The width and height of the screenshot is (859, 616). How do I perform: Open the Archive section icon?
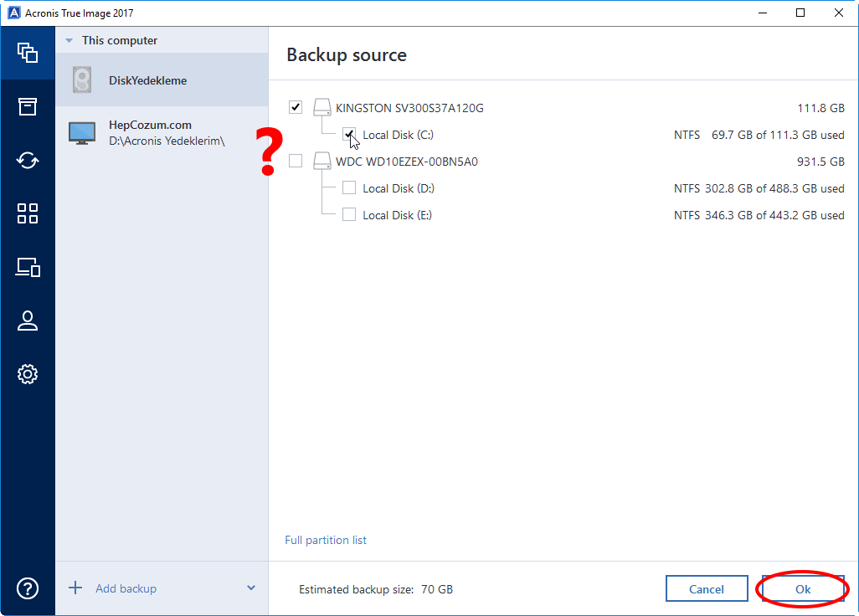coord(28,107)
